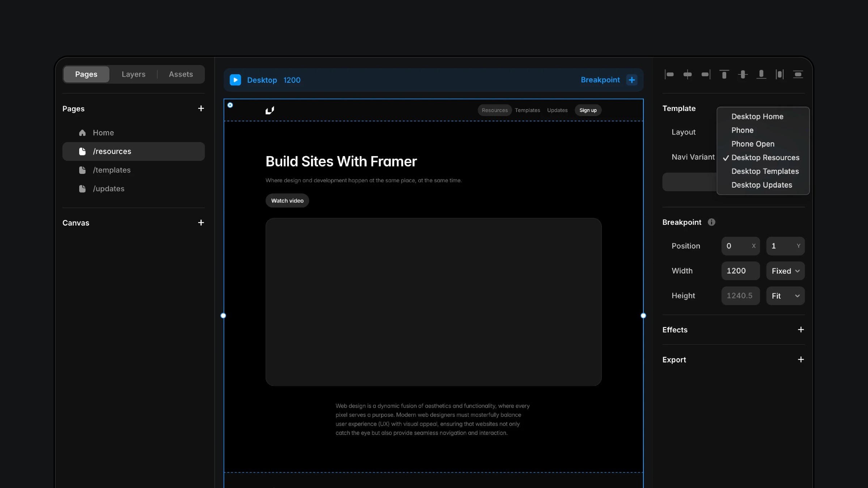This screenshot has width=868, height=488.
Task: Select Phone Open variant option
Action: pyautogui.click(x=763, y=144)
